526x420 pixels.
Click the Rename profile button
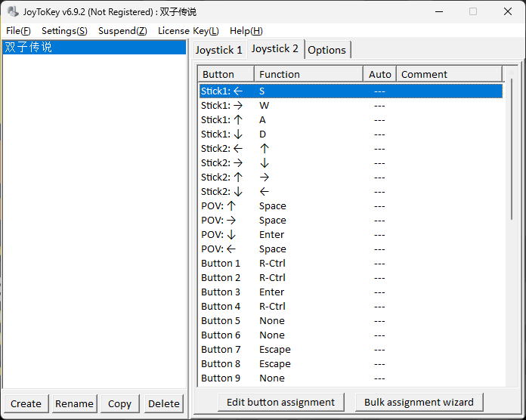point(74,403)
